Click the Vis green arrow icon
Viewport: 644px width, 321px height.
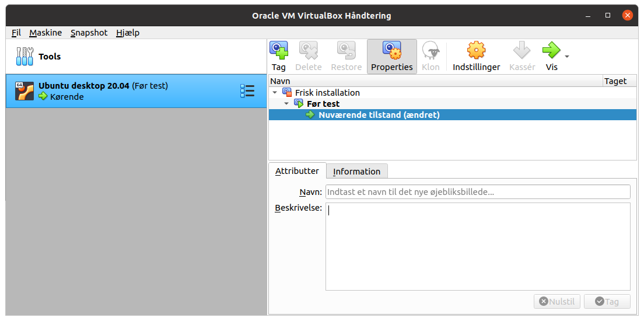coord(551,50)
